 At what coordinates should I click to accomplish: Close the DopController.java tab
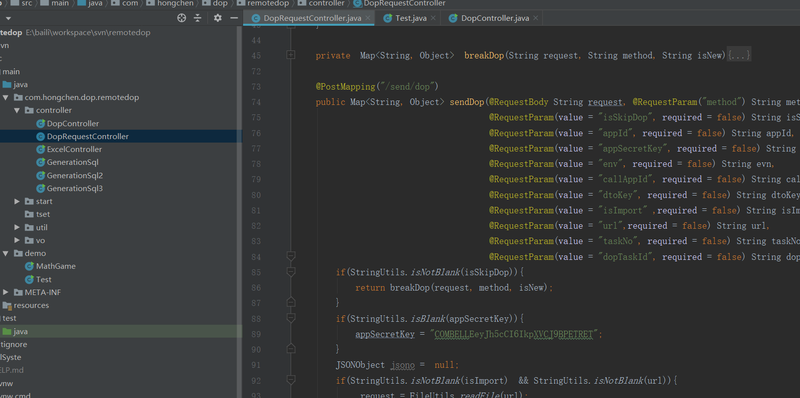pos(535,18)
